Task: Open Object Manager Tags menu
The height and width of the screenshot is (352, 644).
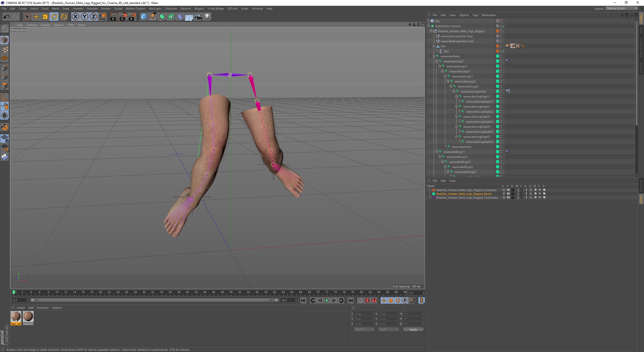Action: pyautogui.click(x=475, y=15)
